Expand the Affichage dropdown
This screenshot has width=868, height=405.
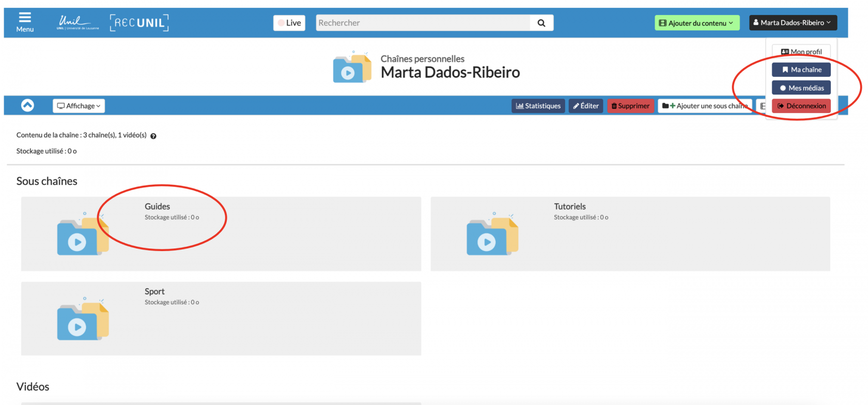[x=79, y=106]
